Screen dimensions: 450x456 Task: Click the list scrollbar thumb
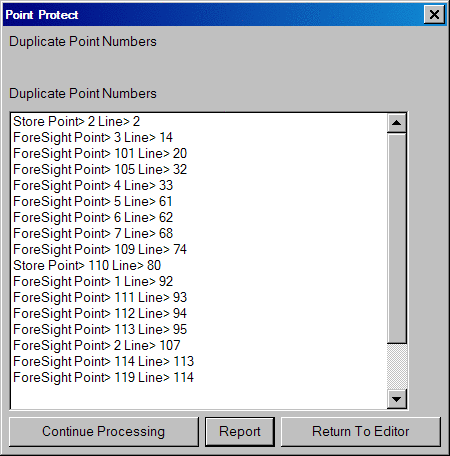coord(396,238)
